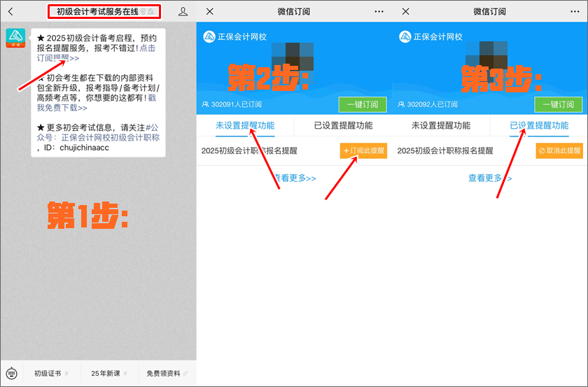Image resolution: width=588 pixels, height=387 pixels.
Task: Select 未设置提醒功能 tab in step 3 page
Action: coord(441,126)
